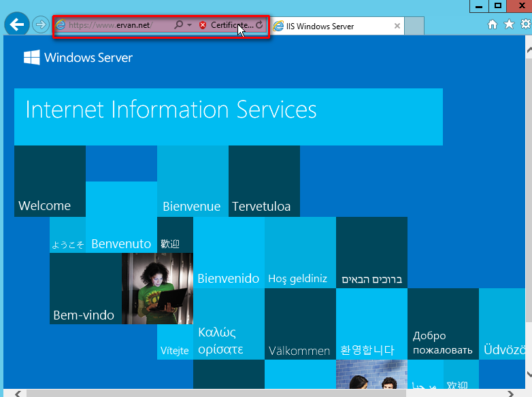532x397 pixels.
Task: Click the 欢迎 tile at bottom
Action: click(x=461, y=375)
